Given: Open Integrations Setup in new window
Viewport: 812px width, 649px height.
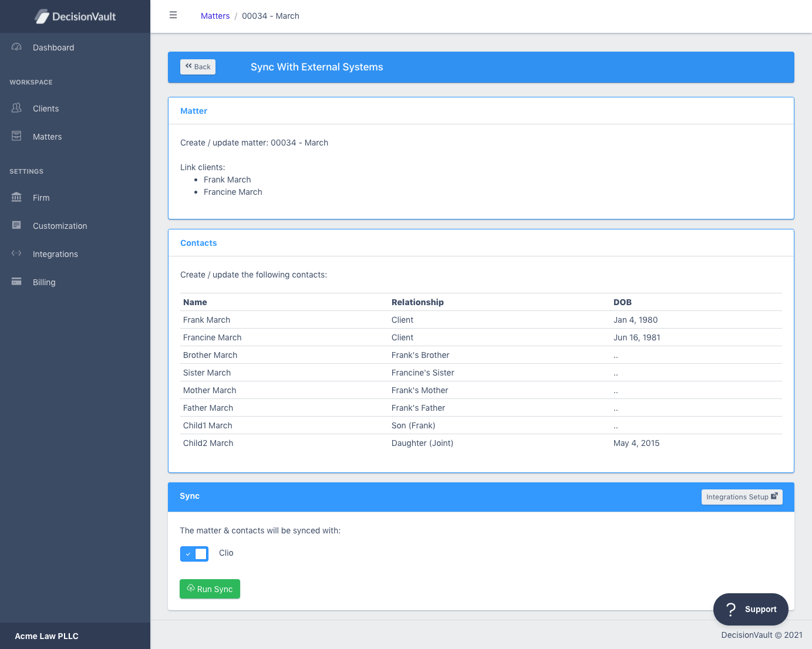Looking at the screenshot, I should tap(742, 497).
